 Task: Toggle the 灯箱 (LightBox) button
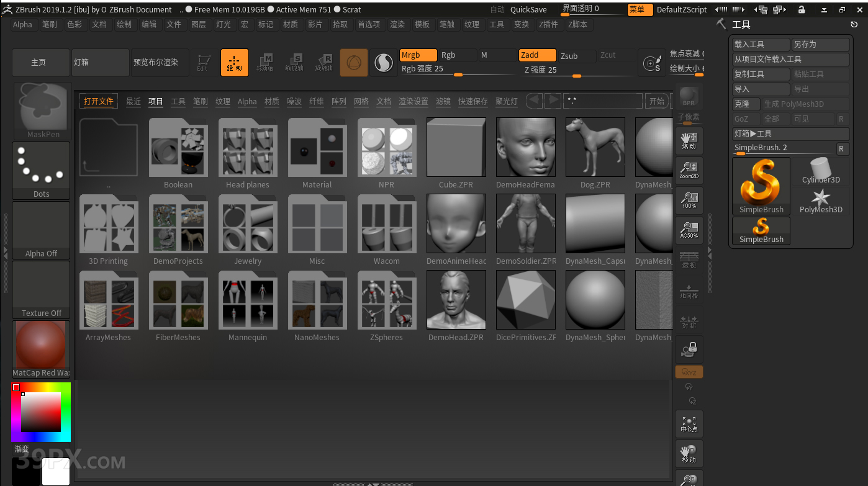101,63
